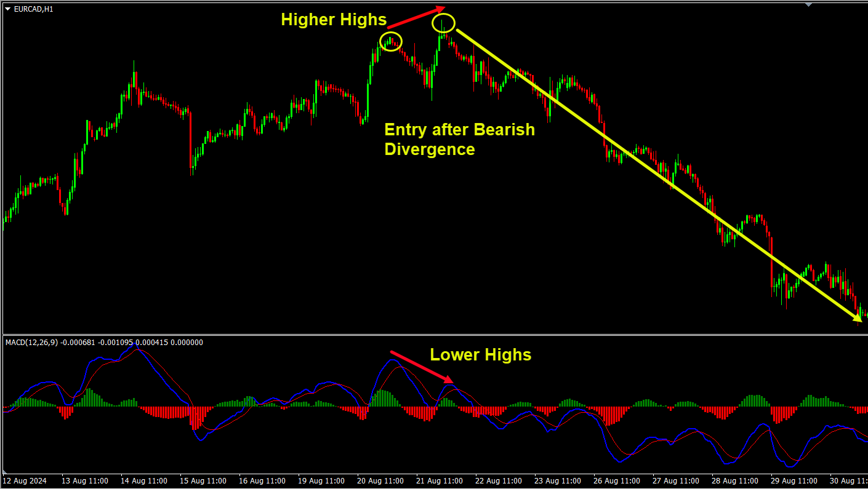Grab the divider between price chart and MACD
The width and height of the screenshot is (868, 489).
coord(434,335)
